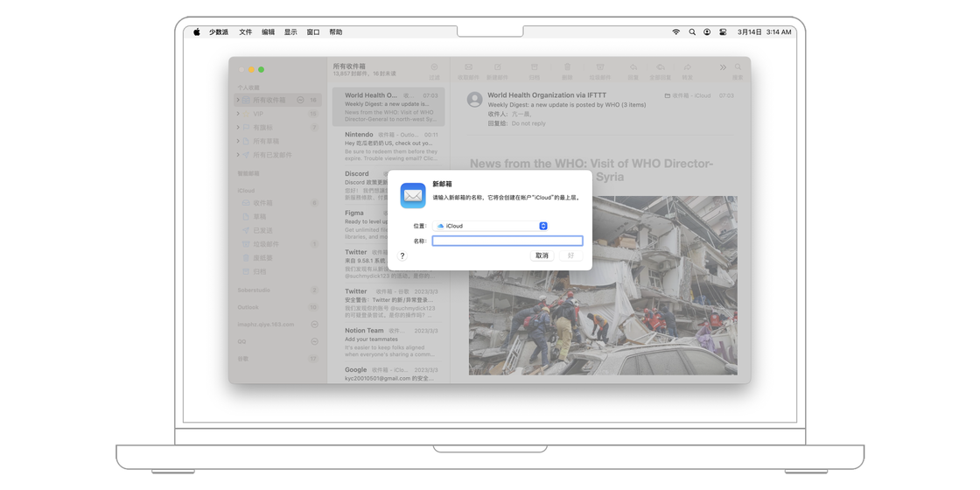Click the 取消 button in the dialog

point(542,255)
